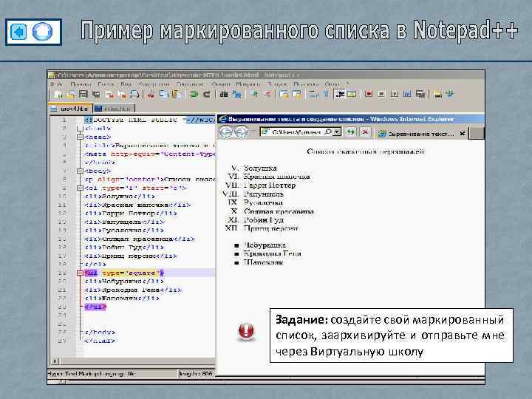Click the Synchronize vertical scrolling icon
Viewport: 532px width, 399px height.
tap(284, 94)
